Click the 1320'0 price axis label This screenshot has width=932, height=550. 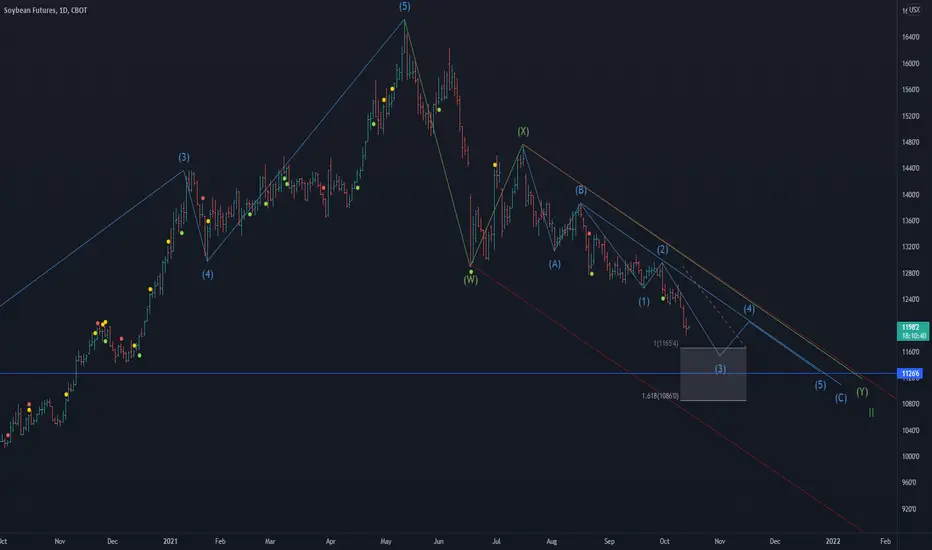point(911,247)
